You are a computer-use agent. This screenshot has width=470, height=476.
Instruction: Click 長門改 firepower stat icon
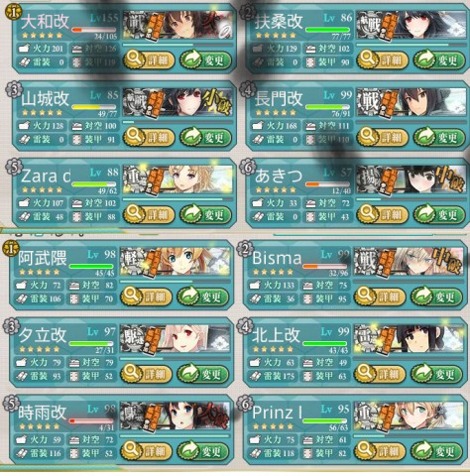point(258,126)
